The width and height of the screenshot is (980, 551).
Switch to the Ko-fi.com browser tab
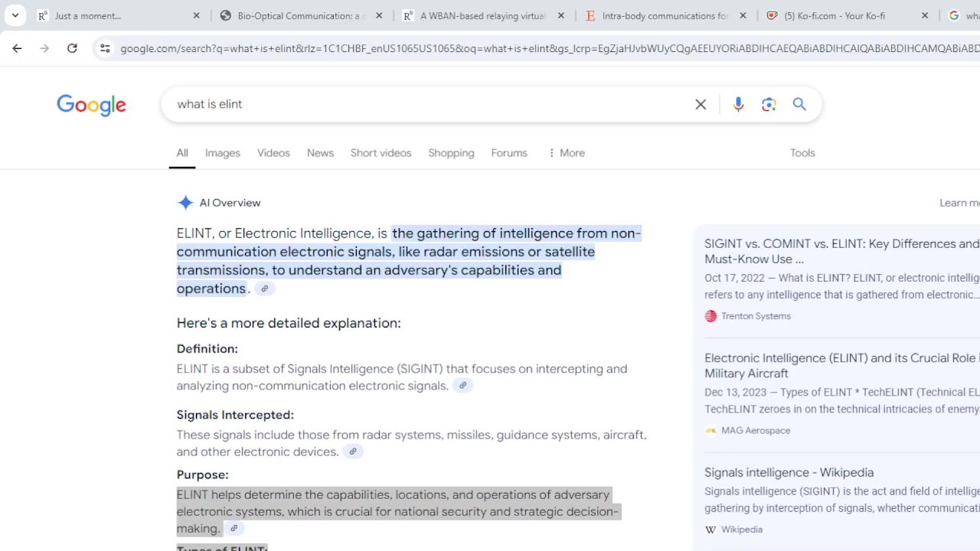pyautogui.click(x=835, y=15)
